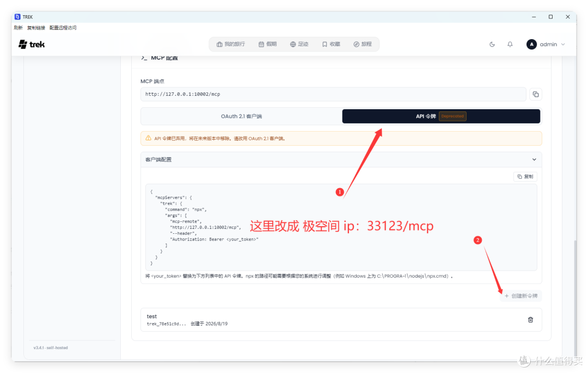Click token value trek_78e51c9d...
The height and width of the screenshot is (373, 588).
pos(166,324)
